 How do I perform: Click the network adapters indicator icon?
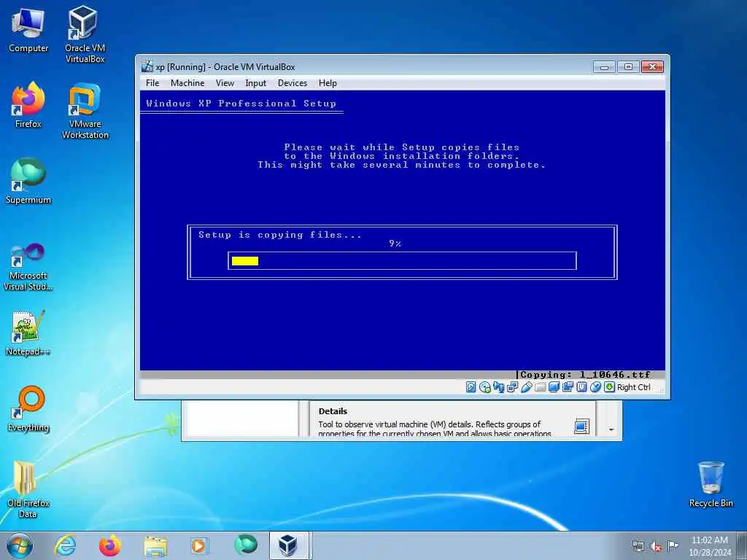tap(513, 387)
